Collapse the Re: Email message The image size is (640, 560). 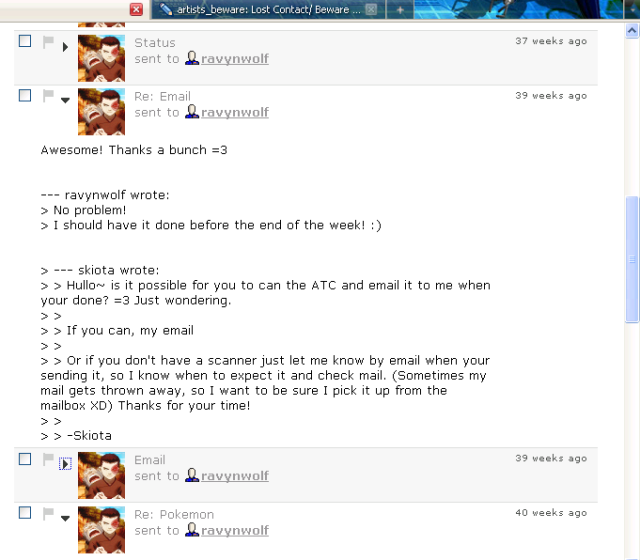tap(65, 100)
